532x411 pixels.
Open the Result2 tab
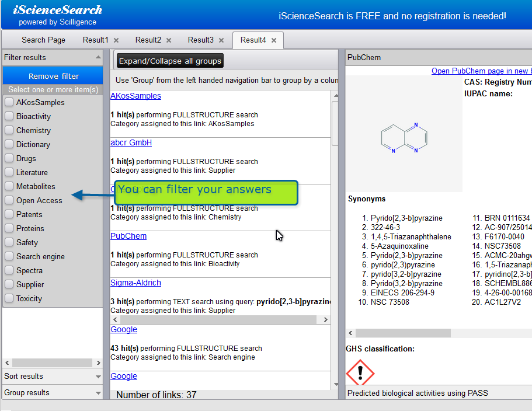point(148,40)
